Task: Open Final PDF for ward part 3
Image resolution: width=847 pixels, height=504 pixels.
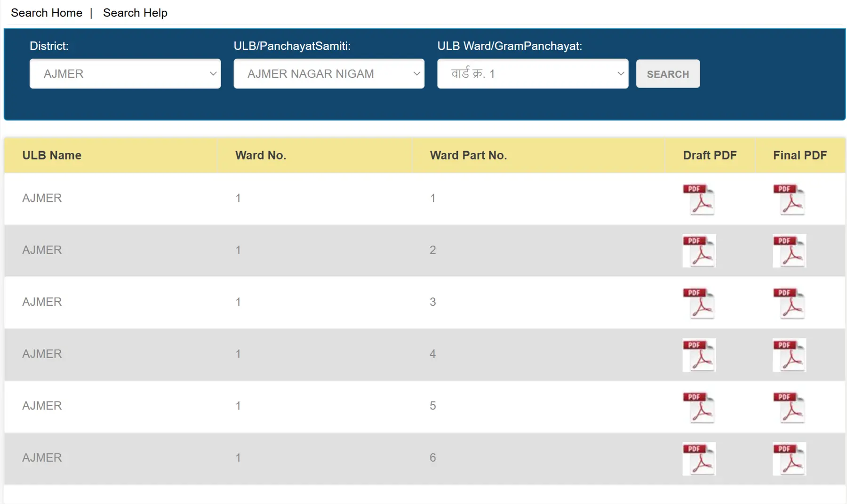Action: click(789, 303)
